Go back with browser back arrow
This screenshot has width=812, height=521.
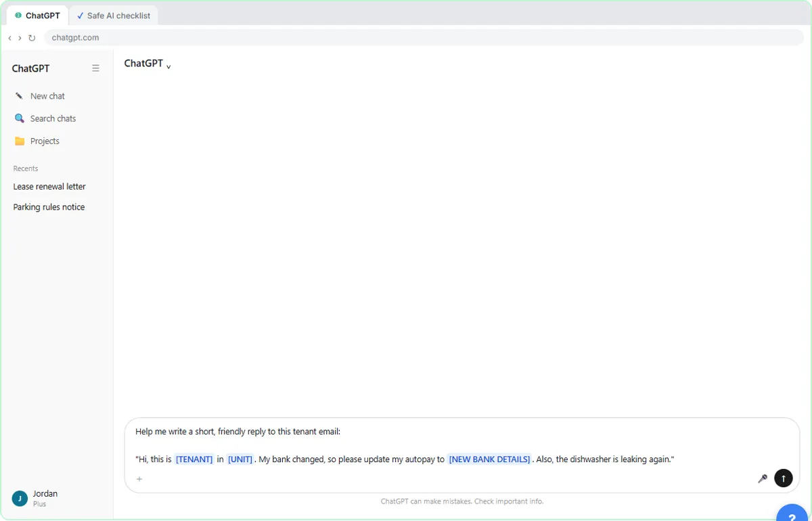coord(9,38)
